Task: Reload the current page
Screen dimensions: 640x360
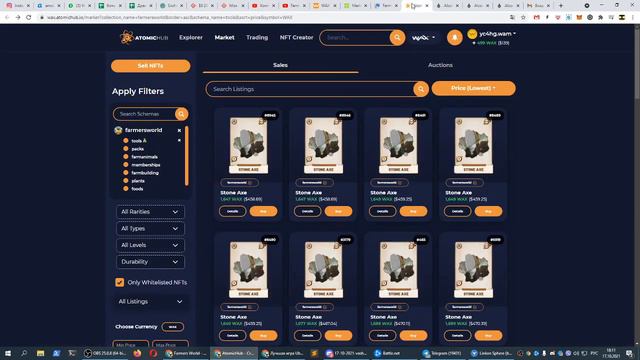Action: pos(29,18)
